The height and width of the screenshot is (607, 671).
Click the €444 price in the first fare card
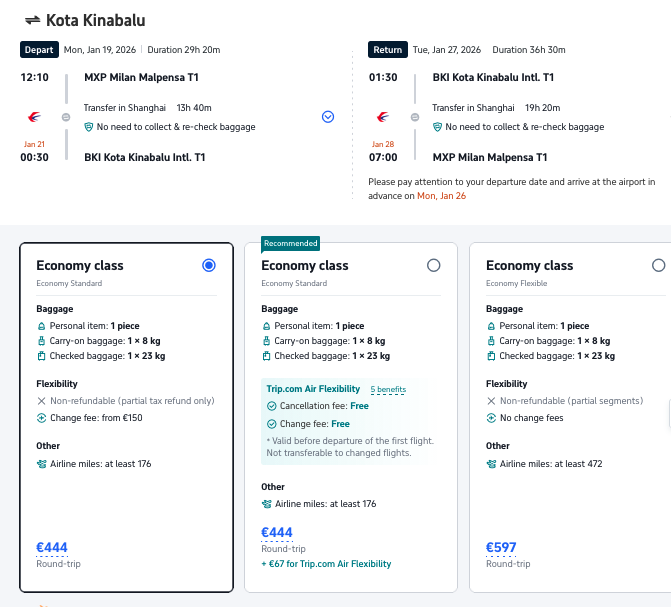(52, 547)
